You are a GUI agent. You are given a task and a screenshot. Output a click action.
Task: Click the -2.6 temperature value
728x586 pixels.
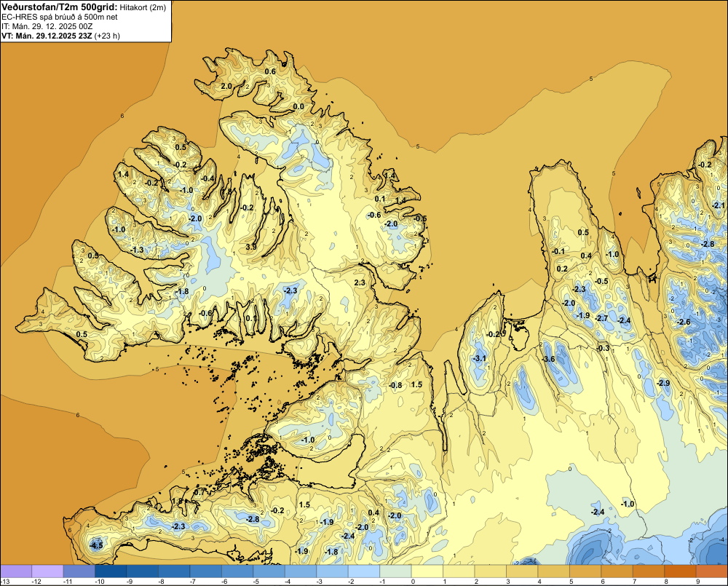pos(684,322)
